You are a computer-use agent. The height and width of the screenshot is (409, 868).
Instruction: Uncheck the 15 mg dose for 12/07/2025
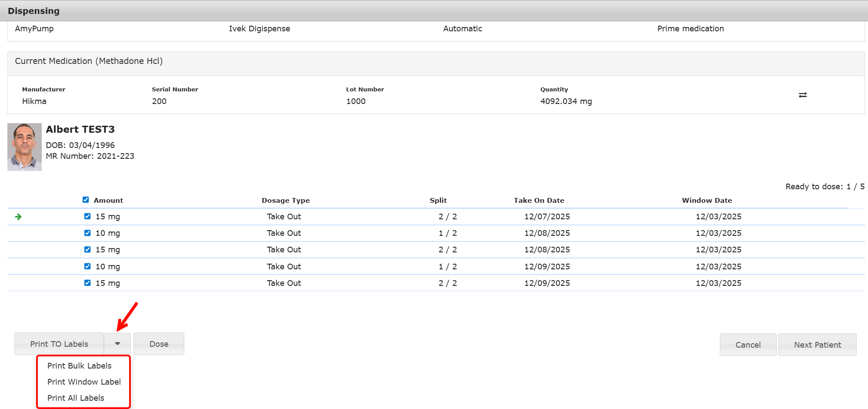pyautogui.click(x=87, y=216)
